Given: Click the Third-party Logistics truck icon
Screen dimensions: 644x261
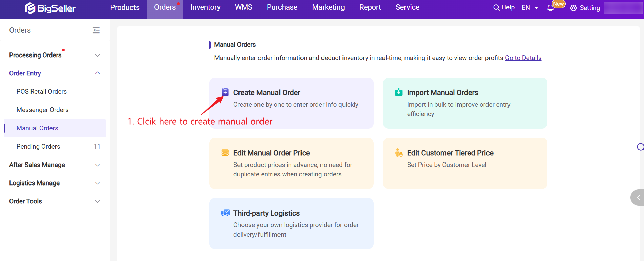Looking at the screenshot, I should [x=225, y=213].
